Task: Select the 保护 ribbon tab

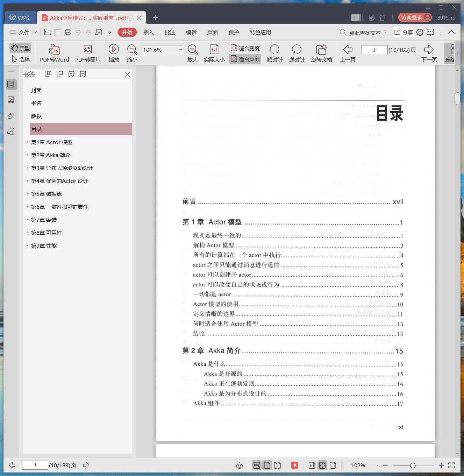Action: (234, 32)
